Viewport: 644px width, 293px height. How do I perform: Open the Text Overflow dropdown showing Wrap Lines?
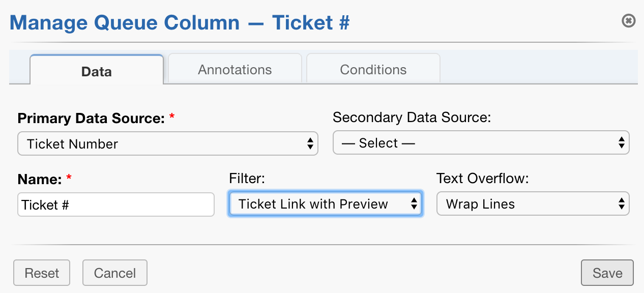click(x=533, y=203)
